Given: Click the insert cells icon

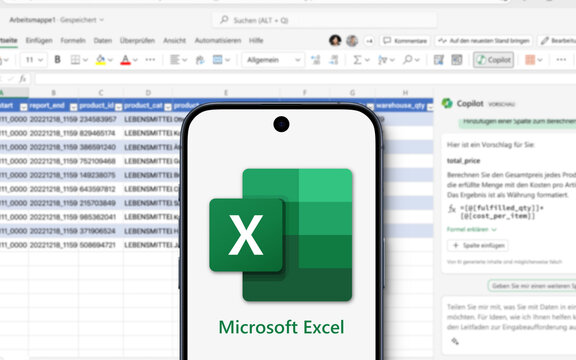Looking at the screenshot, I should click(x=315, y=60).
